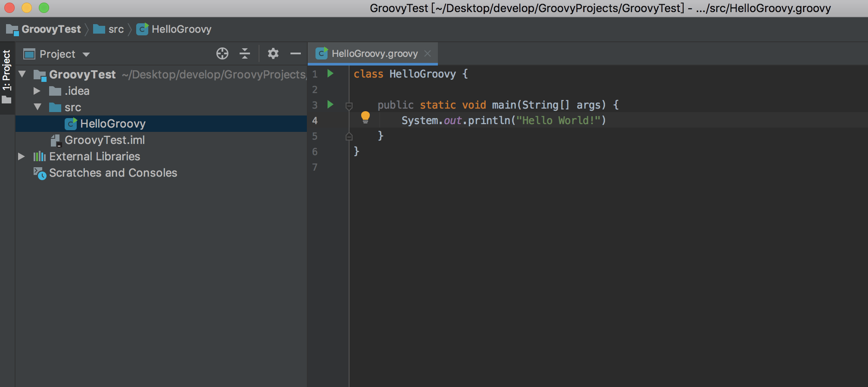Click the Project view window icon in panel header
The width and height of the screenshot is (868, 387).
29,54
